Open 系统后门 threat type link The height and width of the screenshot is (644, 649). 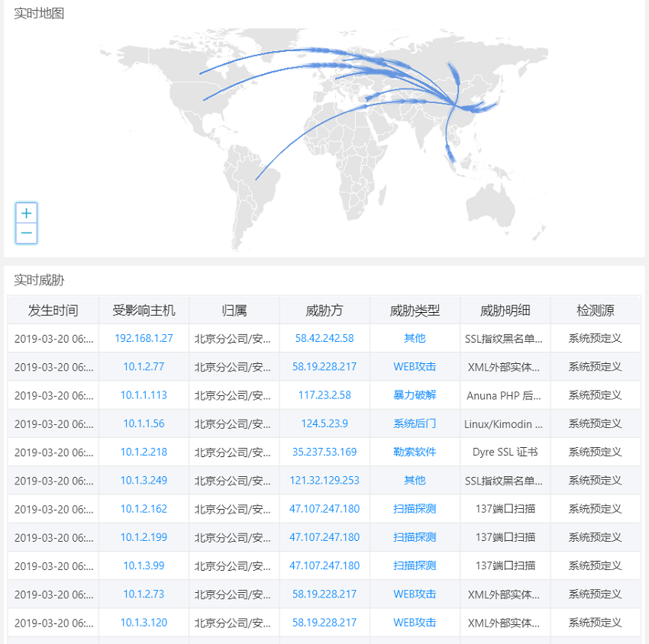[415, 423]
